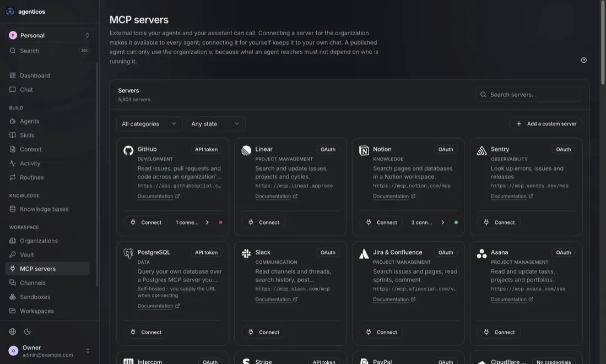Open the Sandboxes page
The width and height of the screenshot is (606, 364).
pos(47,297)
